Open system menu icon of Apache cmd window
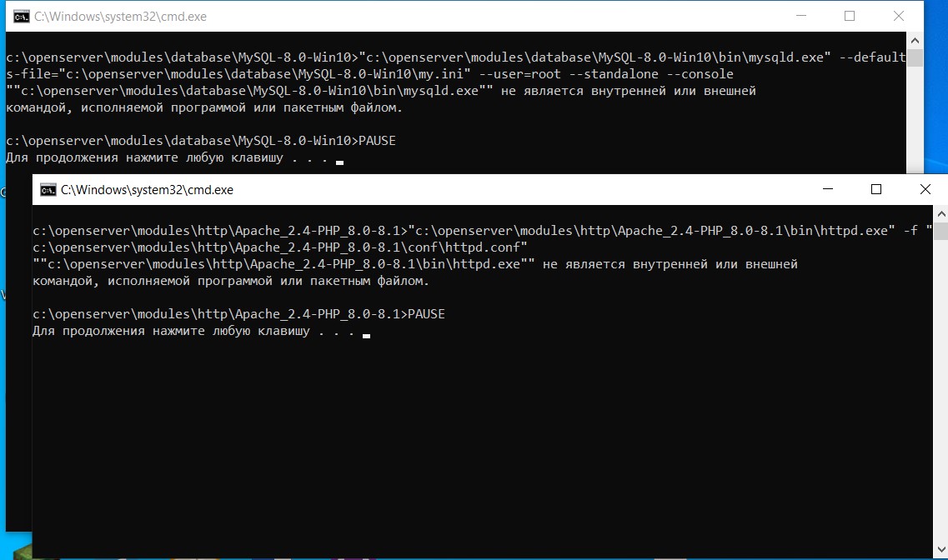The height and width of the screenshot is (560, 948). point(48,190)
